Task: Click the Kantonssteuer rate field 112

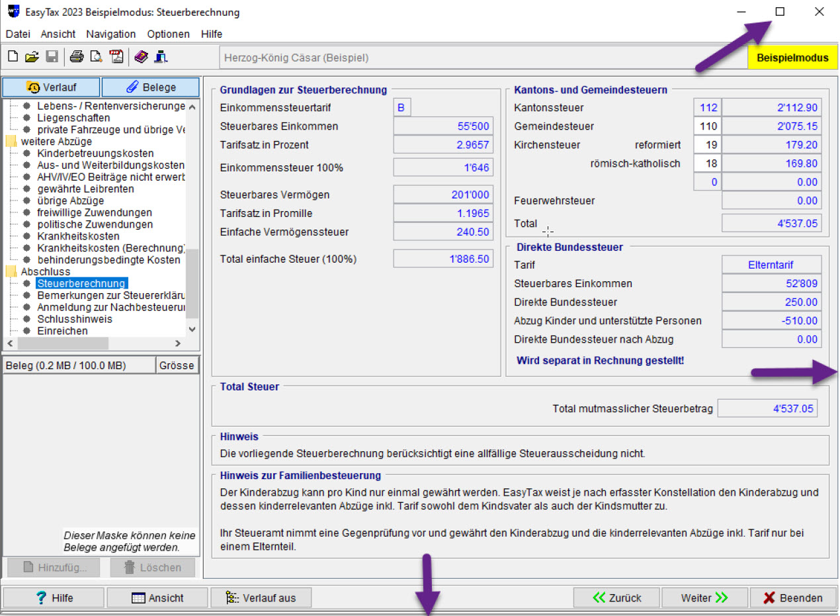Action: click(708, 108)
